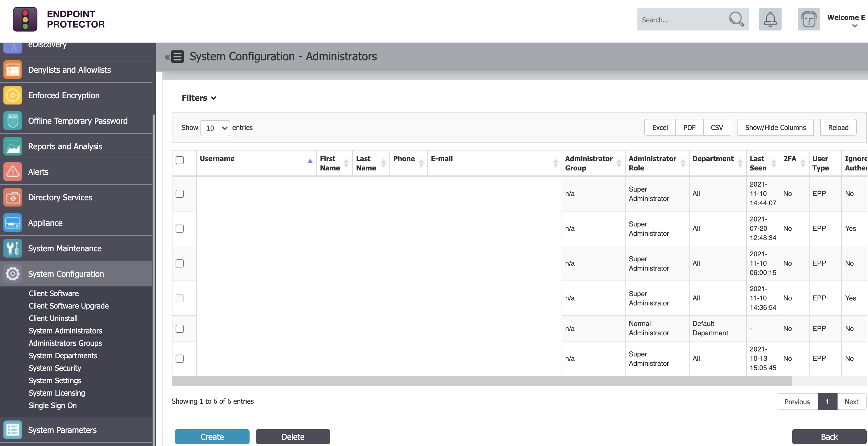Check the first administrator row checkbox
Image resolution: width=868 pixels, height=446 pixels.
pos(180,193)
